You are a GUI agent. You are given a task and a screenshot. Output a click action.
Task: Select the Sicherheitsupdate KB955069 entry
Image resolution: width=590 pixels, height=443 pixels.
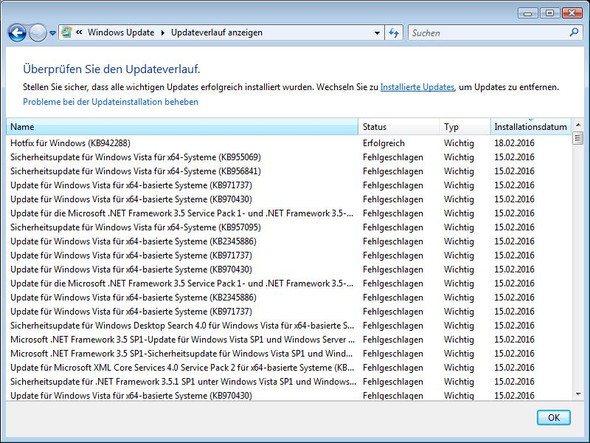coord(289,157)
